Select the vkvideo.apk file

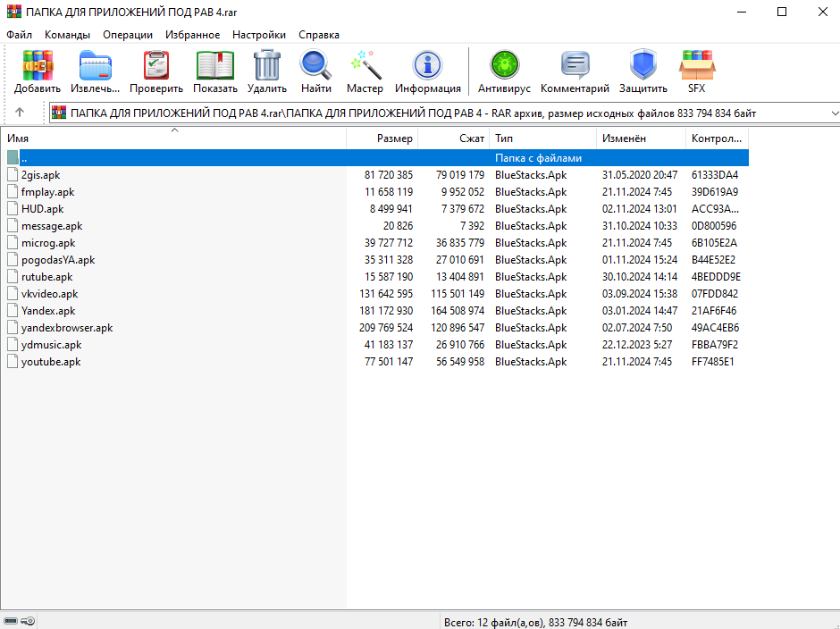point(50,294)
